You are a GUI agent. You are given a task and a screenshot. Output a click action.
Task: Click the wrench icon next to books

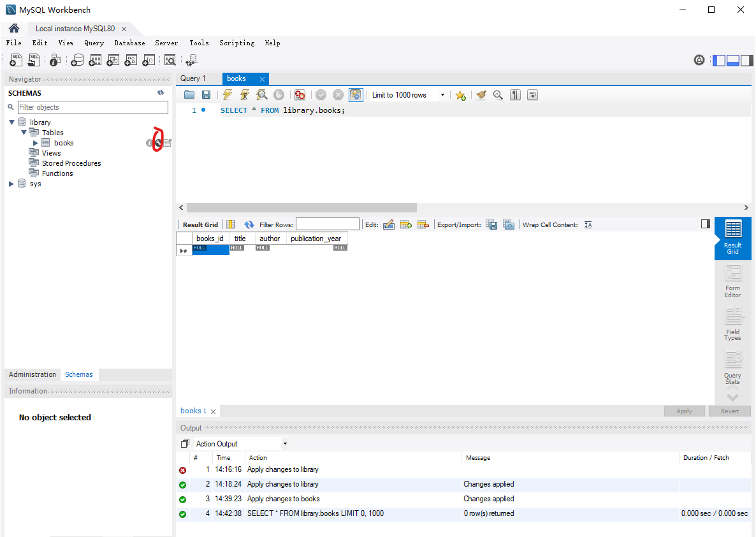(x=157, y=143)
